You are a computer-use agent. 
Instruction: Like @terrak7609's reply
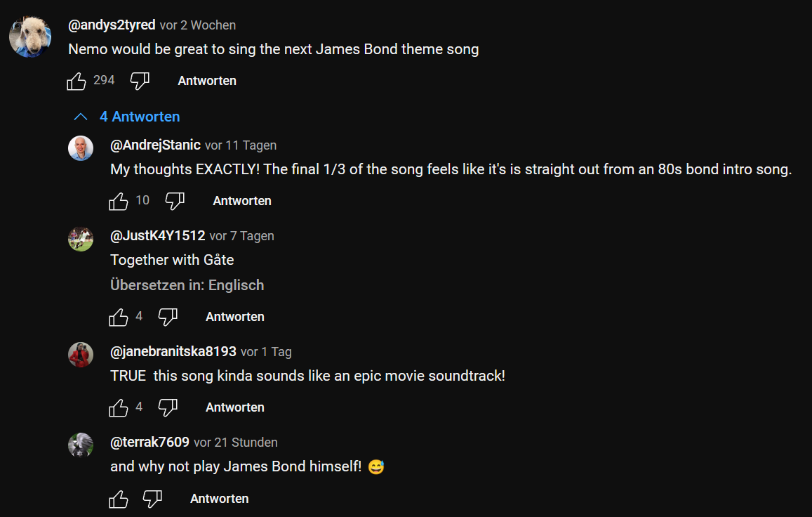(x=119, y=499)
